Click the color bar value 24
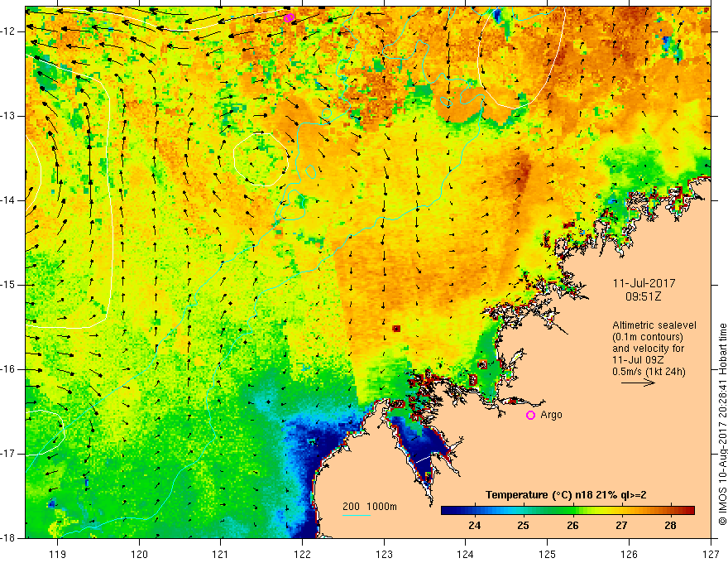This screenshot has height=563, width=728. tap(475, 526)
